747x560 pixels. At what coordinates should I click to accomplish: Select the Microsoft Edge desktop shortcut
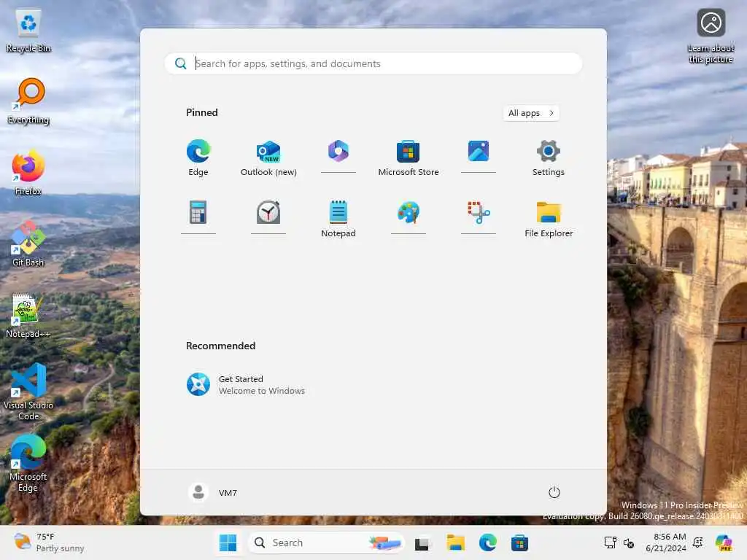tap(28, 463)
